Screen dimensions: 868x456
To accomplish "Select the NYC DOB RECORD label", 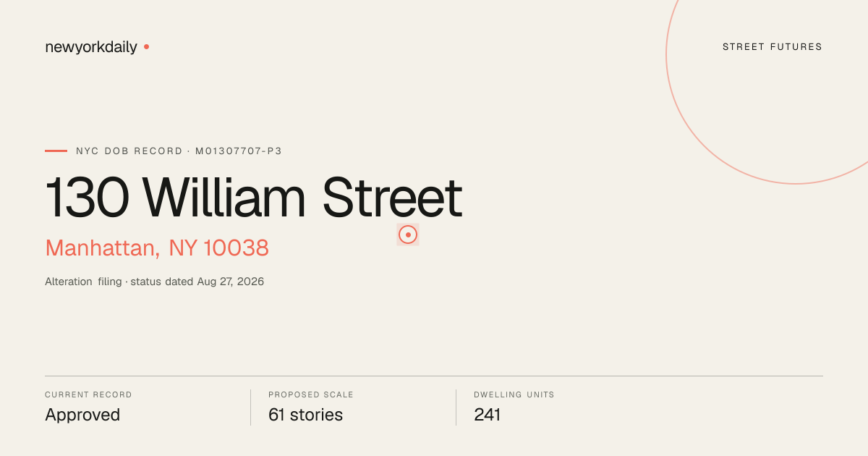I will point(129,151).
